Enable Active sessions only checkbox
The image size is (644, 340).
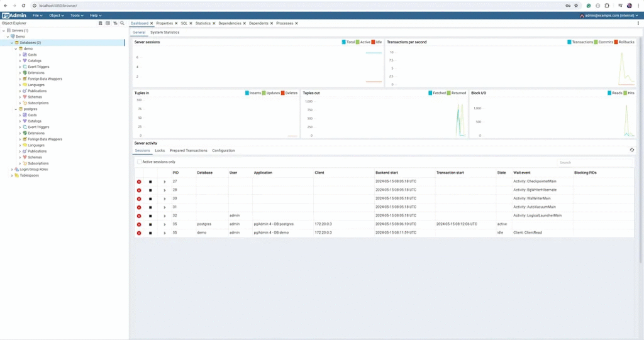(139, 162)
